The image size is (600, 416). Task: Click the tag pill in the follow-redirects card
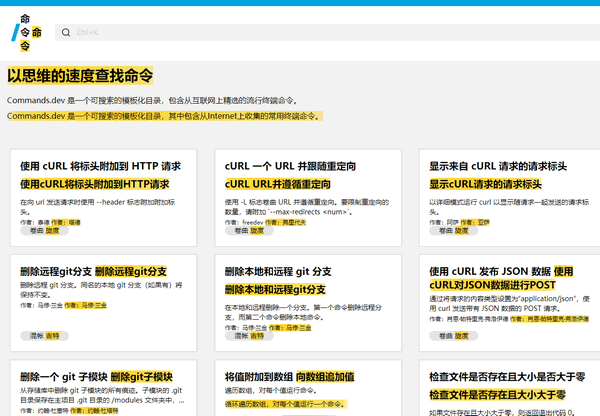(x=249, y=231)
